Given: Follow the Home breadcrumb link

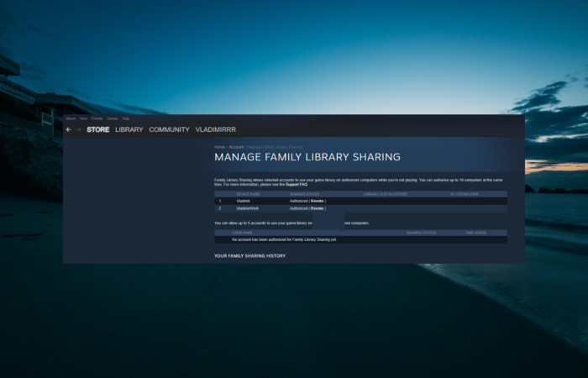Looking at the screenshot, I should click(220, 147).
